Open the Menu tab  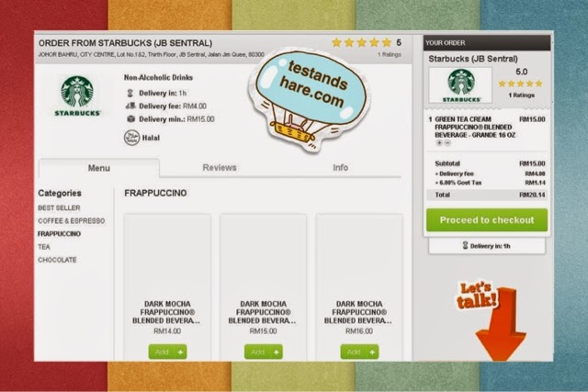(99, 168)
